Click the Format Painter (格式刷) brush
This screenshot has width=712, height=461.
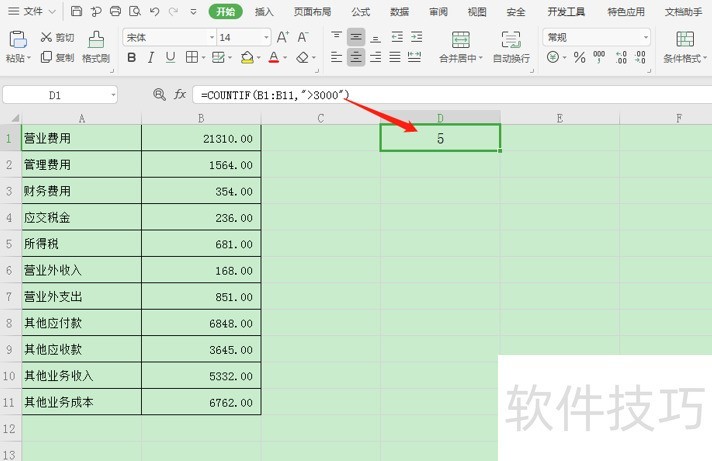click(96, 46)
